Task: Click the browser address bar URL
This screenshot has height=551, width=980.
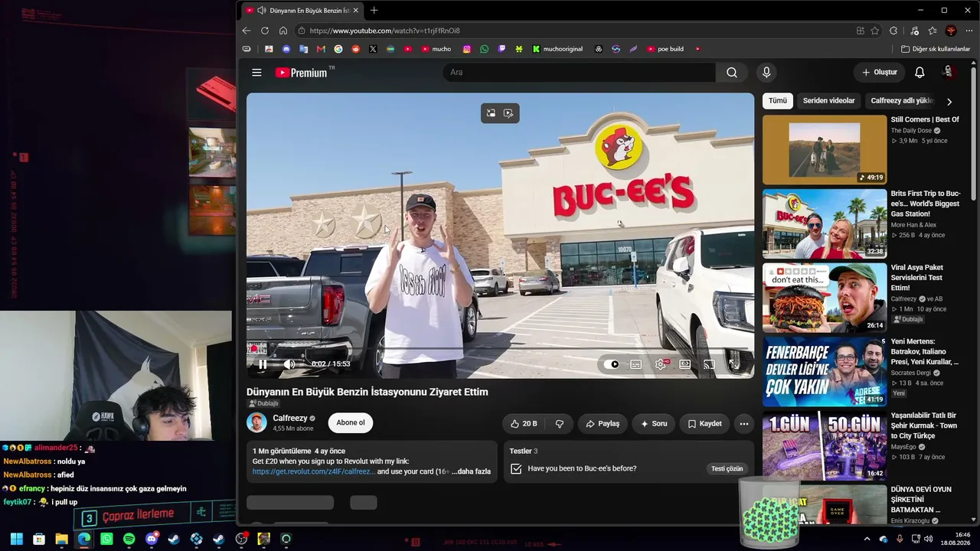Action: pos(384,31)
